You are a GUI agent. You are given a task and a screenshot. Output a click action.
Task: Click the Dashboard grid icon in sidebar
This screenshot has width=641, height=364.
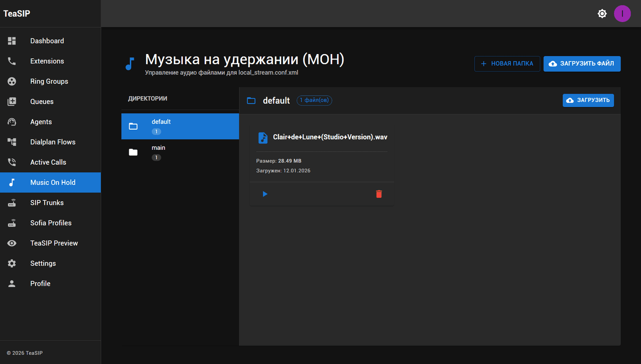point(12,41)
